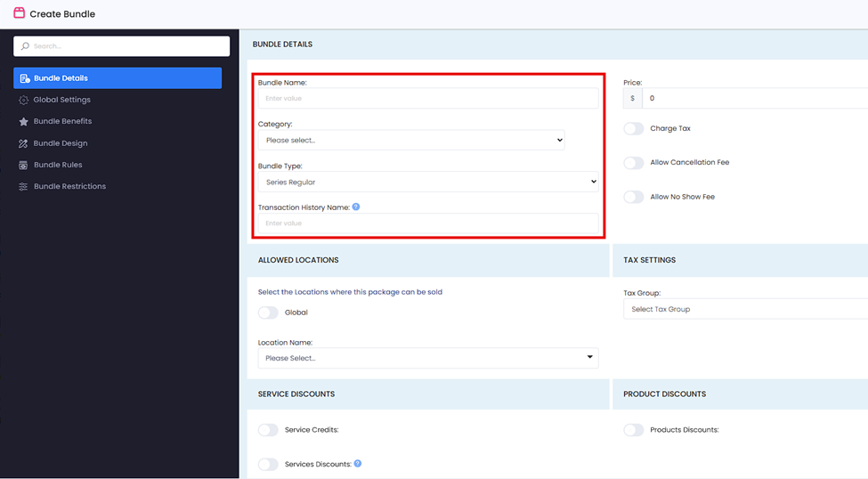Click the SERVICE DISCOUNTS section header
The image size is (868, 479).
(x=296, y=394)
